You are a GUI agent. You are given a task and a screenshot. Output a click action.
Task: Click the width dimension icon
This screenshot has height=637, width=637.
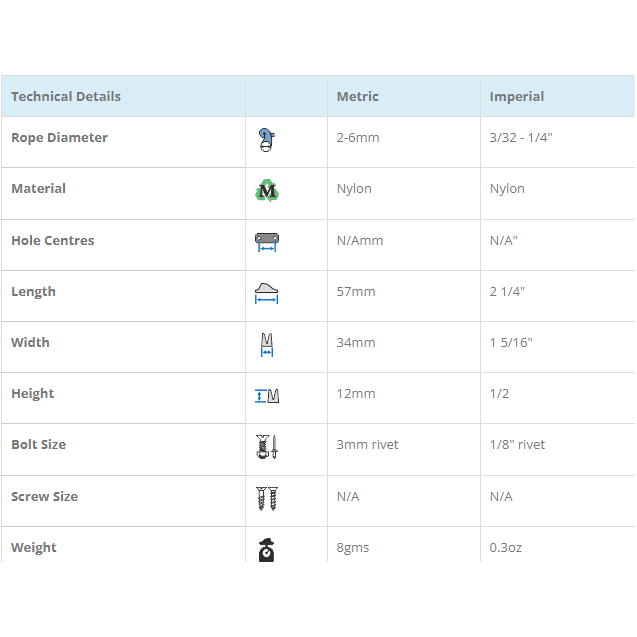click(x=266, y=344)
